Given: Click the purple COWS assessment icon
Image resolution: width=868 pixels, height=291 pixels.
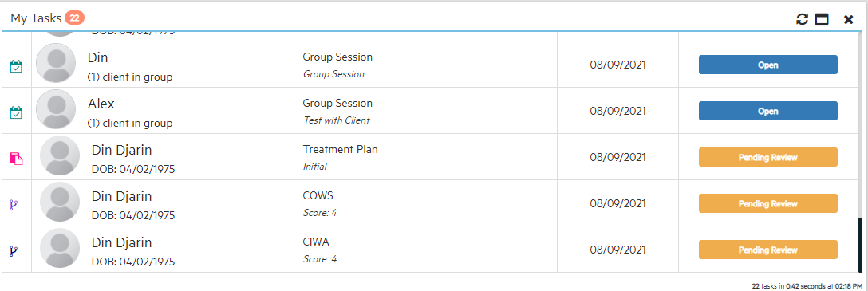Looking at the screenshot, I should tap(14, 205).
